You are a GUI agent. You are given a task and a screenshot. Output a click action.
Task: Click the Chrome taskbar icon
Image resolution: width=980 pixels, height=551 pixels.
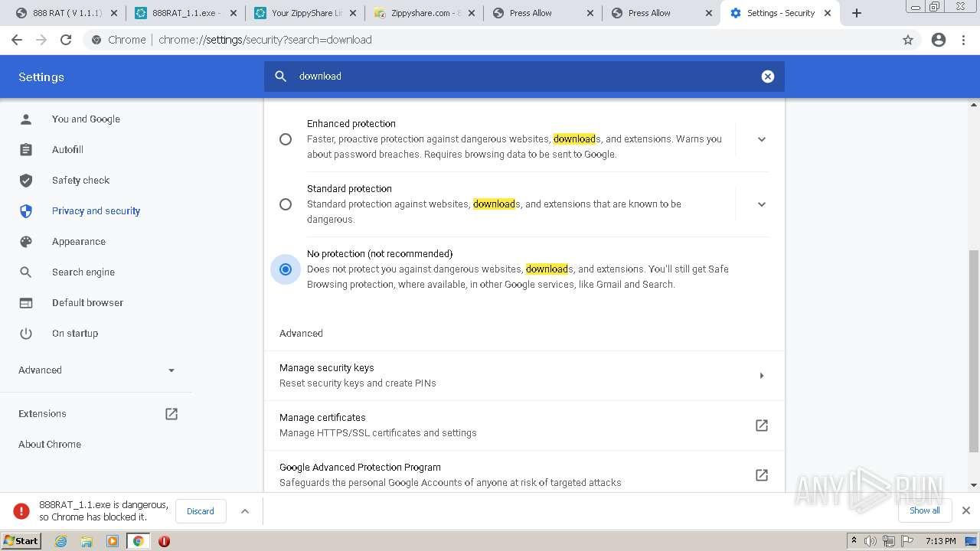tap(138, 541)
